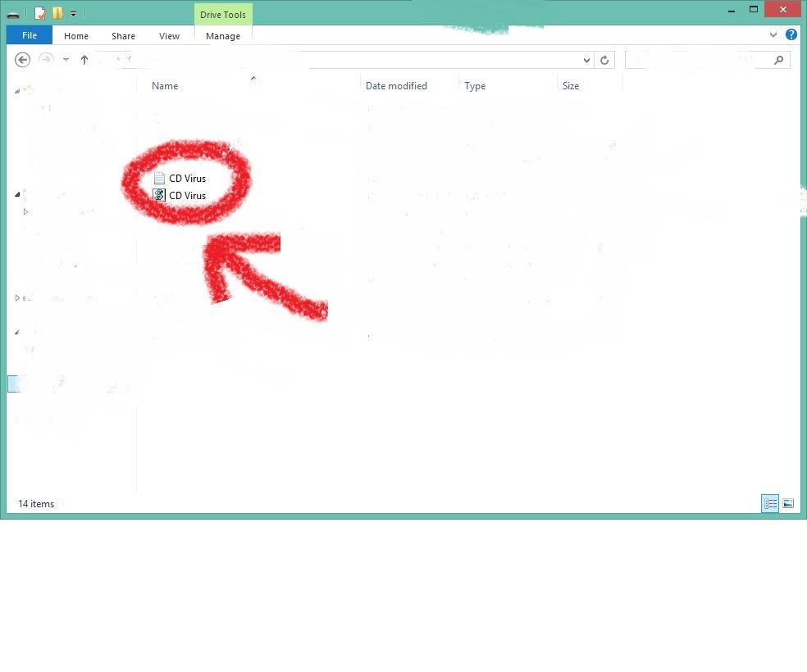Refresh the current folder view
This screenshot has width=807, height=672.
pyautogui.click(x=604, y=60)
